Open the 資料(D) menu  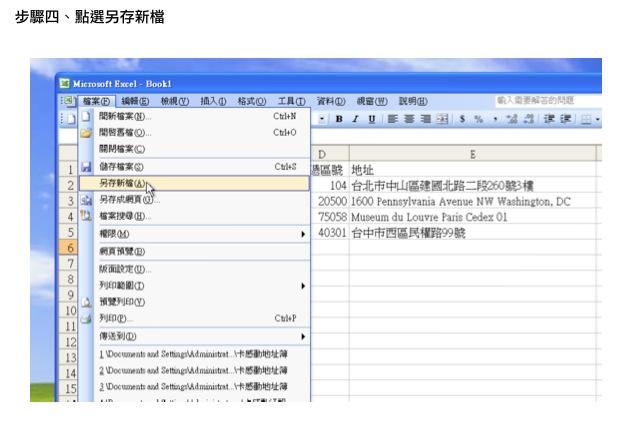coord(331,101)
